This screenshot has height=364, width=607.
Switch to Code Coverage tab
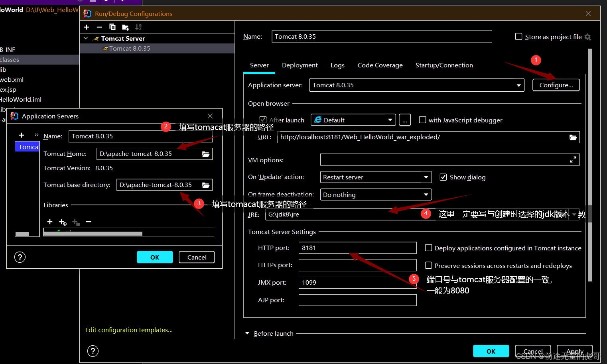click(x=380, y=65)
